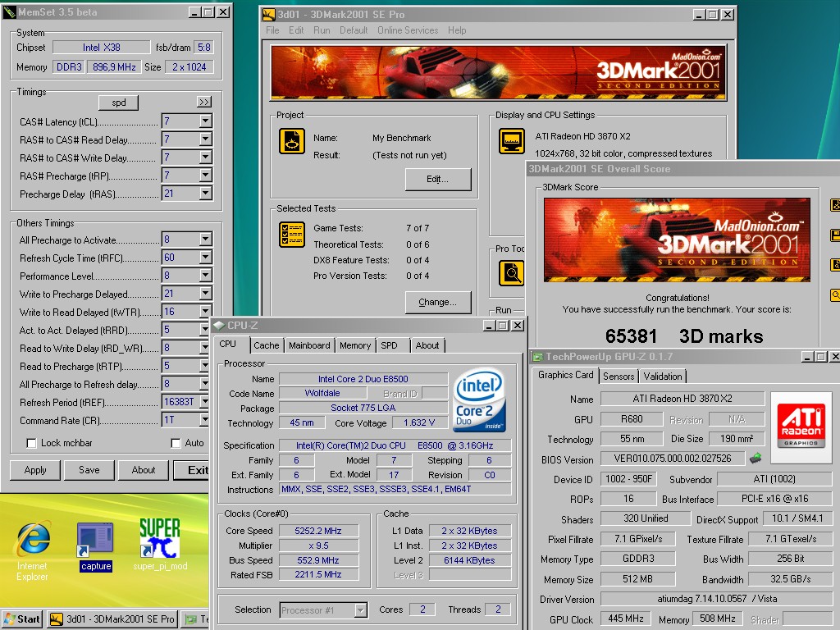Click the Pro Tools magnifier icon
This screenshot has width=840, height=630.
[x=512, y=273]
